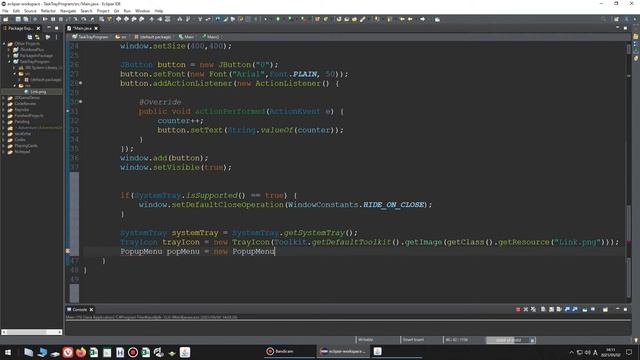
Task: Collapse the Other Projects working set
Action: pyautogui.click(x=4, y=44)
